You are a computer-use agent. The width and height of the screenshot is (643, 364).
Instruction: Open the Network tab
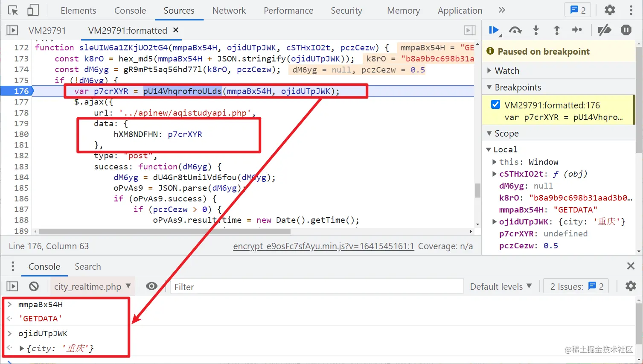click(x=229, y=10)
